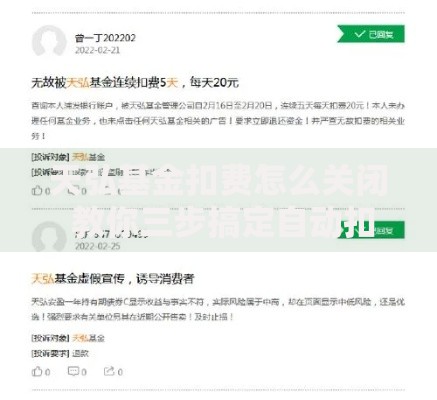Click the 已回复 badge on second complaint
437x400 pixels.
click(x=371, y=230)
